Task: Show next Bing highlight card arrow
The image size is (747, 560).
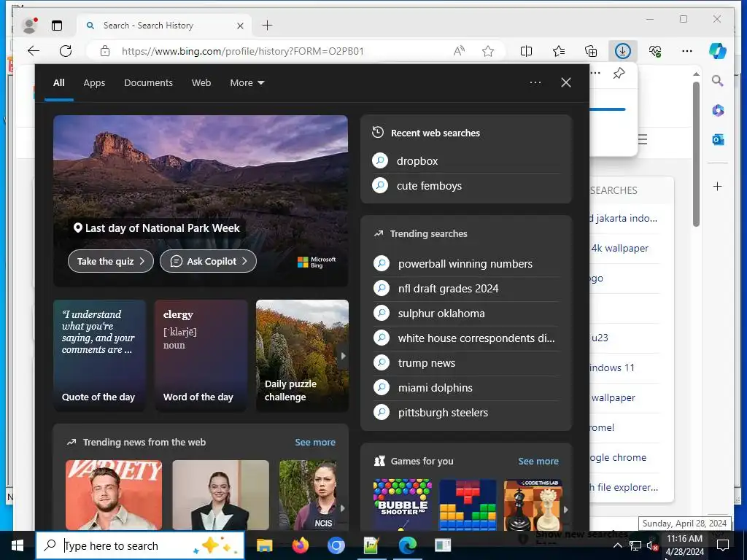Action: [x=343, y=356]
